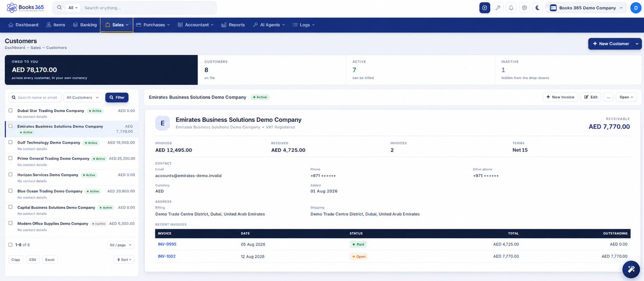Click the magic wand assistant button

click(631, 269)
